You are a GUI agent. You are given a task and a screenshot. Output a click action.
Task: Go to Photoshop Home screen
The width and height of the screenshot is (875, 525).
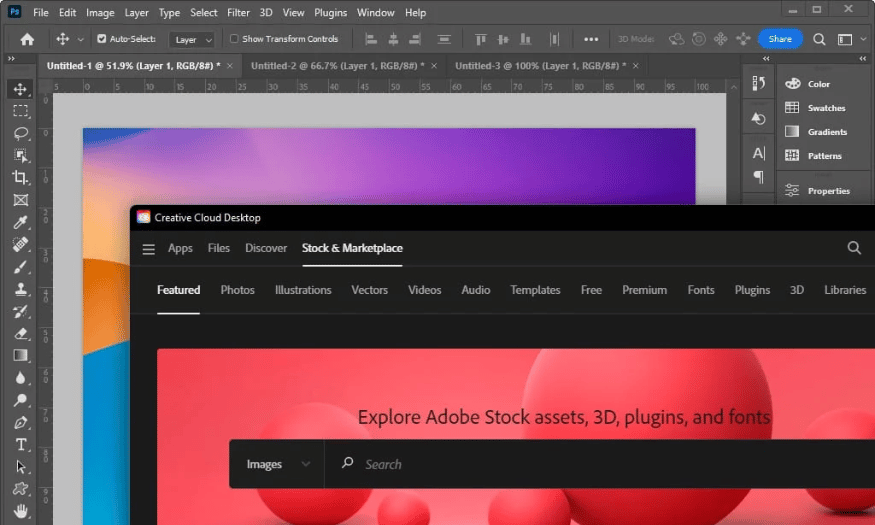[x=27, y=39]
